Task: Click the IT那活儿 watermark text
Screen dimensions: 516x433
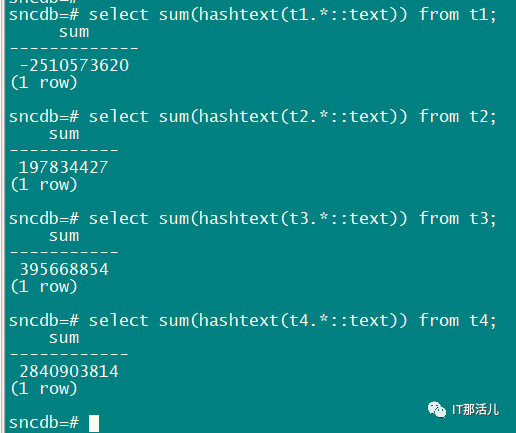Action: coord(476,410)
